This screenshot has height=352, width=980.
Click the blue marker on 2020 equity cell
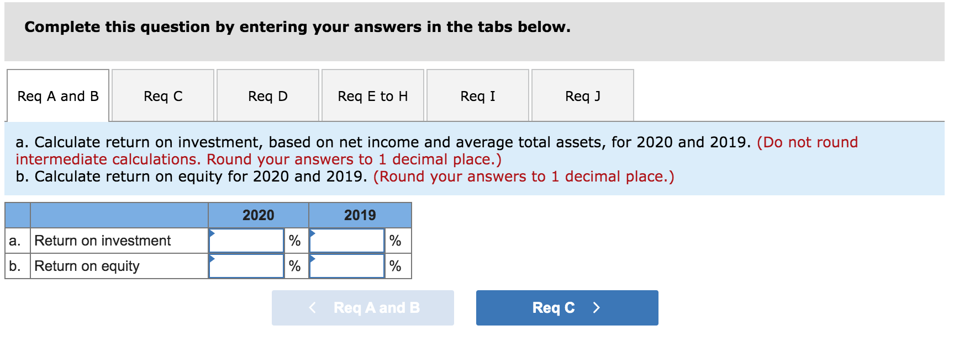point(212,259)
